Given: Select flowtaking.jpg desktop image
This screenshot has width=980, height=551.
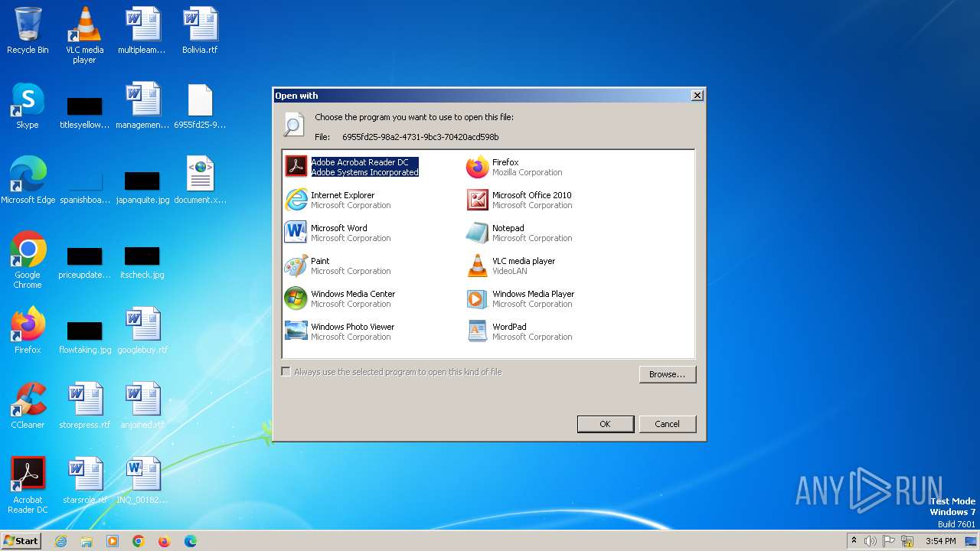Looking at the screenshot, I should click(x=84, y=337).
